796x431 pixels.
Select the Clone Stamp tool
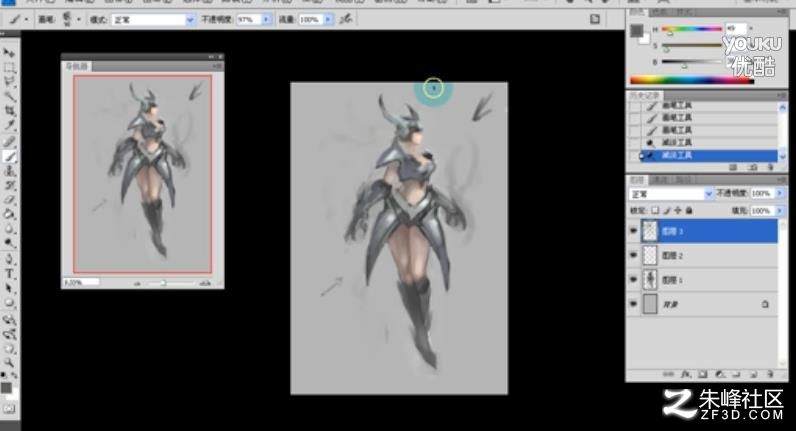coord(9,171)
